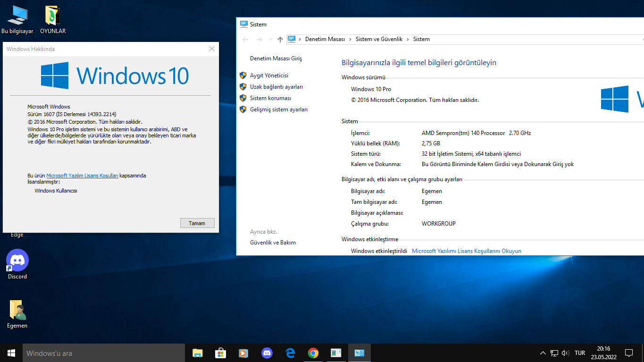Open Aygıt Yöneticisi from the sidebar
Screen dimensions: 644x362
269,76
